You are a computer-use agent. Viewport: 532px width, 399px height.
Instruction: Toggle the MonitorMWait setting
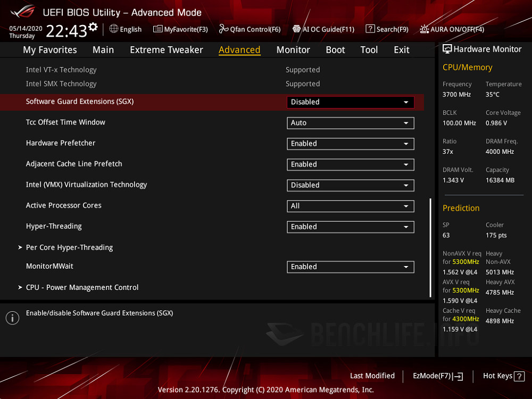pyautogui.click(x=350, y=267)
